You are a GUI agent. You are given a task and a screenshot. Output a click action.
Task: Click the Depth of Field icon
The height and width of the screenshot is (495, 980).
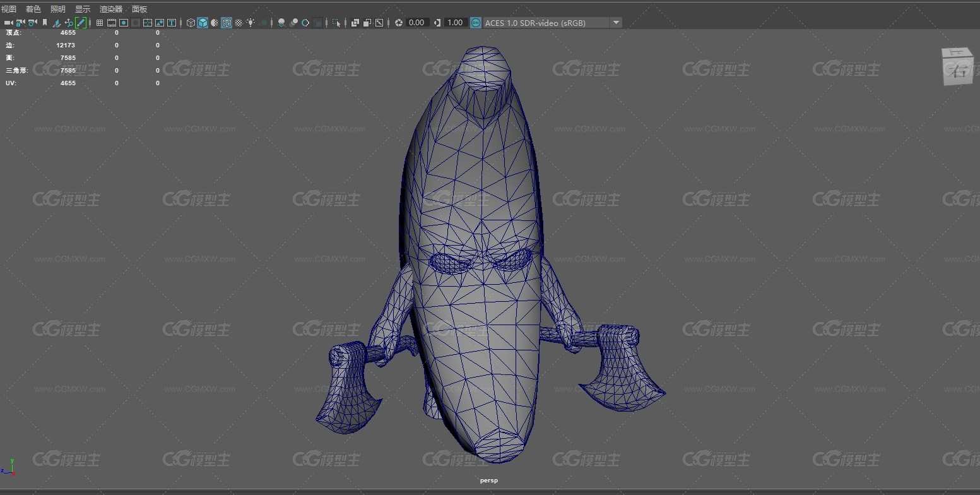point(317,23)
